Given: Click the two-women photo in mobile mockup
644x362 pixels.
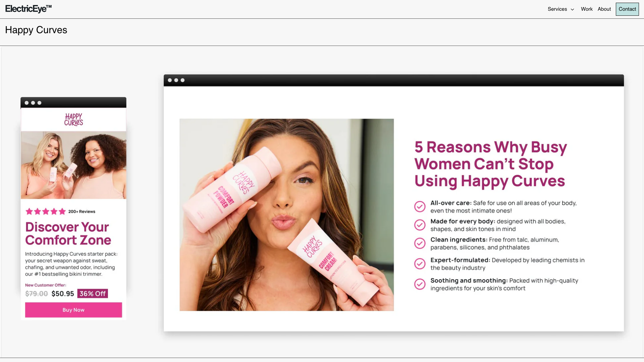Looking at the screenshot, I should [73, 165].
